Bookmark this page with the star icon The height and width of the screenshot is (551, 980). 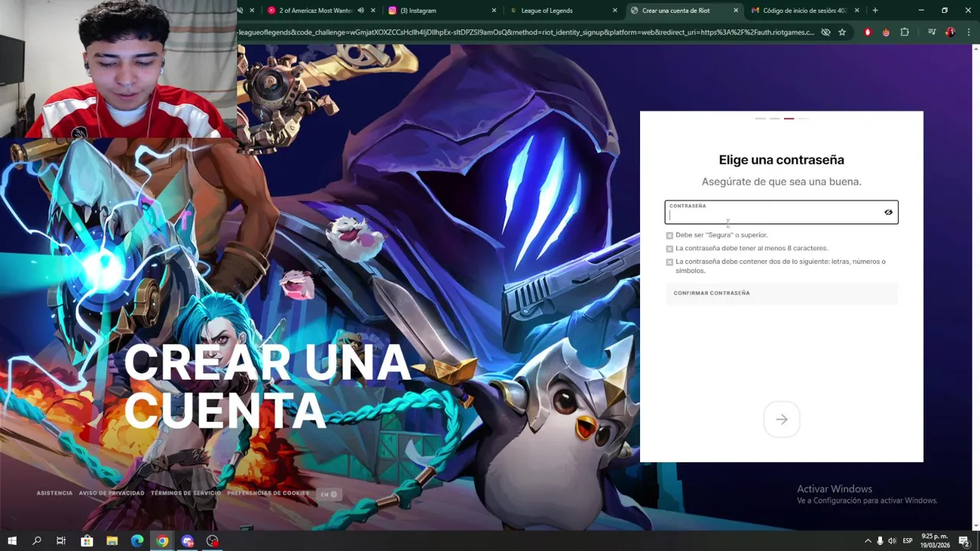(842, 32)
